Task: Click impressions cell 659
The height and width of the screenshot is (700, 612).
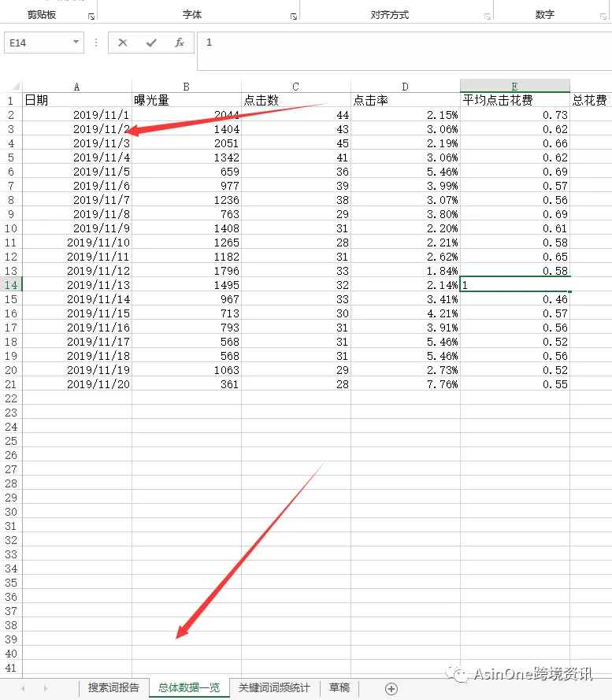Action: (187, 172)
